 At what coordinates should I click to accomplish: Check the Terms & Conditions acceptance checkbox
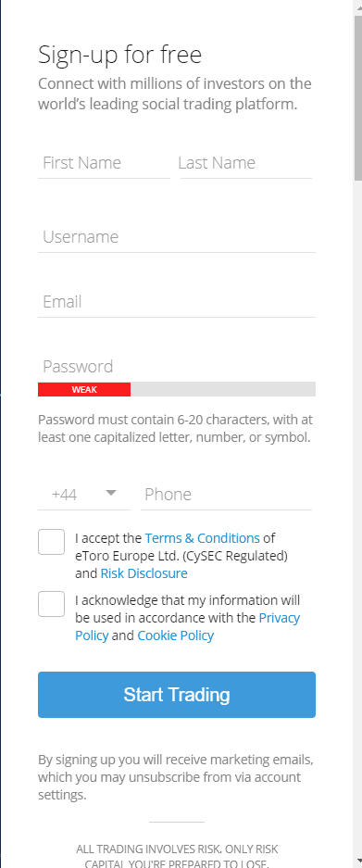(x=52, y=542)
